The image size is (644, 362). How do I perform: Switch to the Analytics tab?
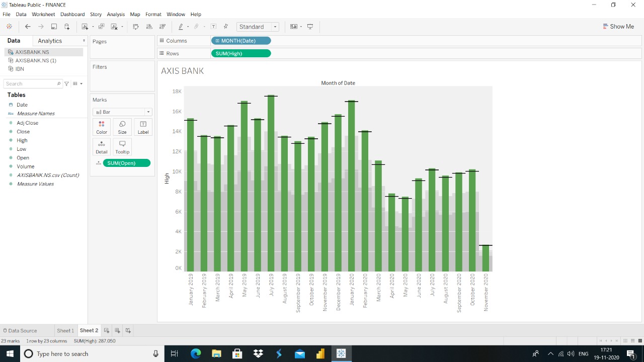pos(50,41)
